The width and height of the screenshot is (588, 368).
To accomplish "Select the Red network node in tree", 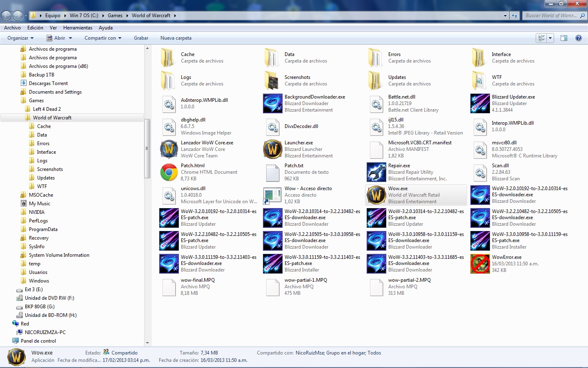I will coord(24,324).
